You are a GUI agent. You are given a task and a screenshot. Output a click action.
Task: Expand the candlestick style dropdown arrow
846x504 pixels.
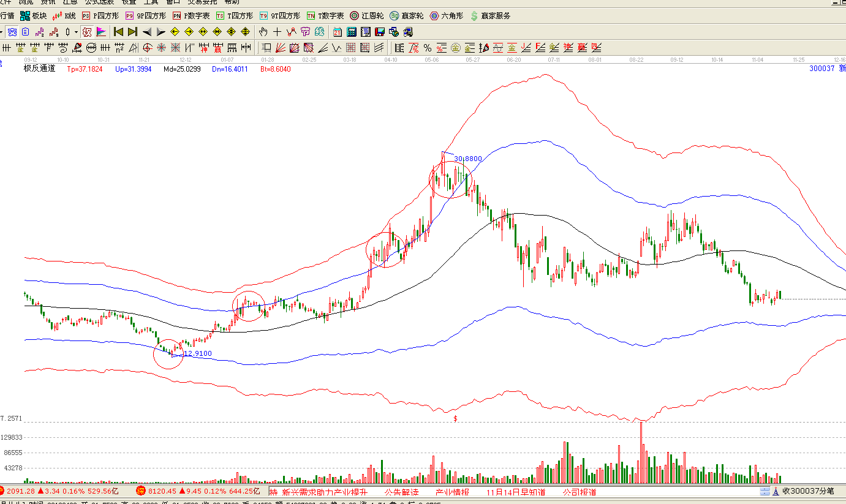[x=76, y=32]
